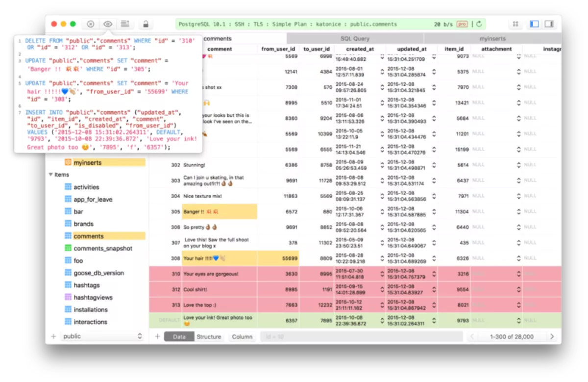
Task: Go to next page arrow
Action: (552, 336)
